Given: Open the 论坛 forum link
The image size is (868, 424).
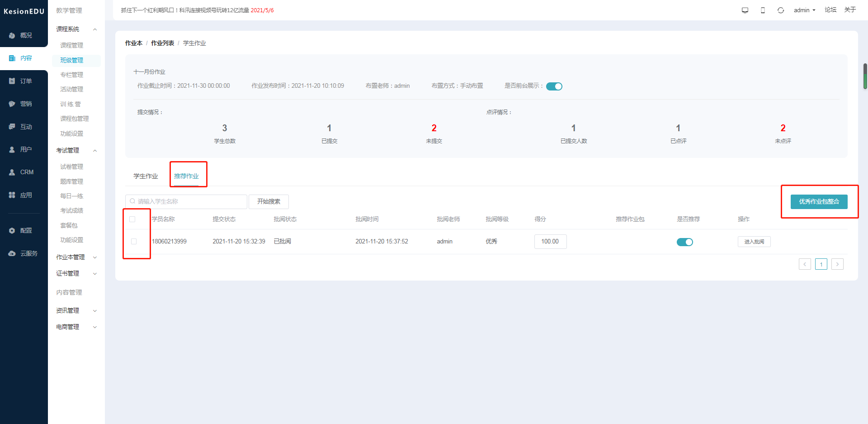Looking at the screenshot, I should pyautogui.click(x=830, y=10).
